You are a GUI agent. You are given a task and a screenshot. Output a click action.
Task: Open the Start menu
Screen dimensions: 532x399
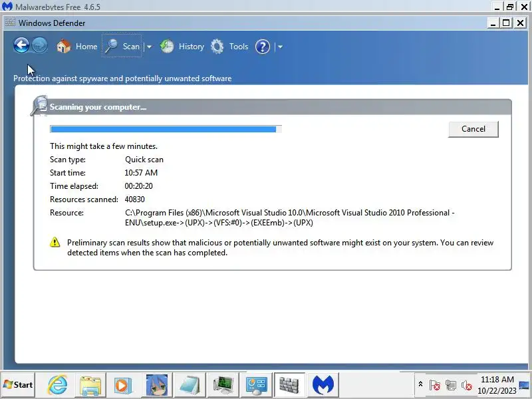click(x=18, y=385)
